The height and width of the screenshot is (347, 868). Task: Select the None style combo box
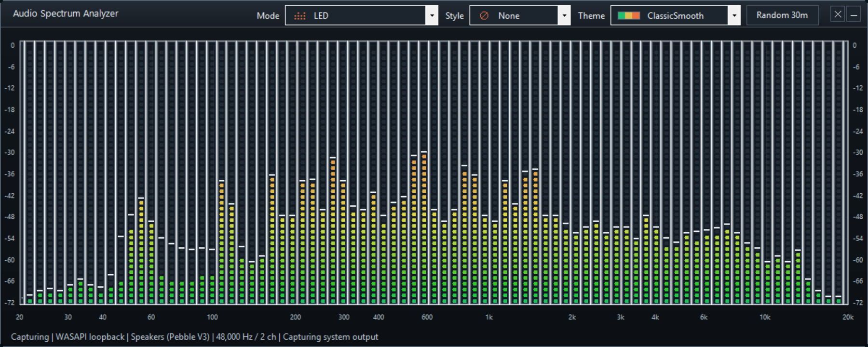[520, 15]
